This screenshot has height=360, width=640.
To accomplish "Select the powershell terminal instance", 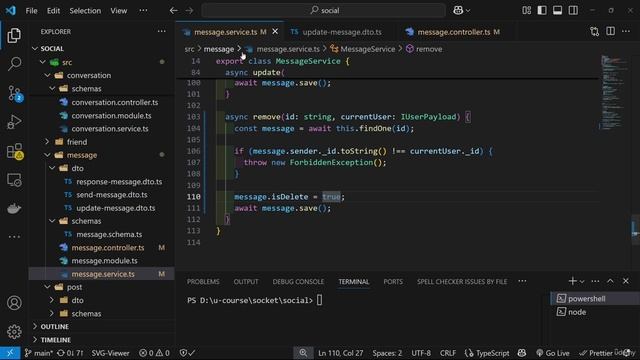I will [x=594, y=299].
